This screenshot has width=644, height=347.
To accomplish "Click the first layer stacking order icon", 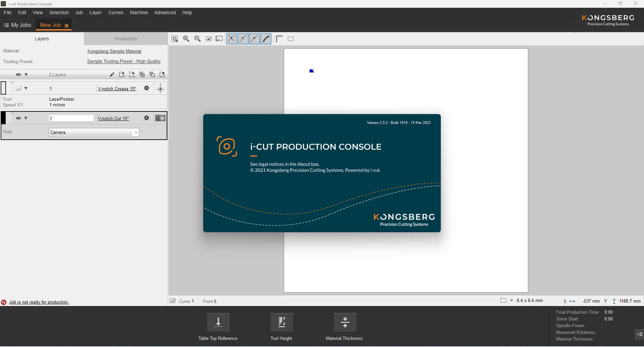I will click(x=142, y=74).
